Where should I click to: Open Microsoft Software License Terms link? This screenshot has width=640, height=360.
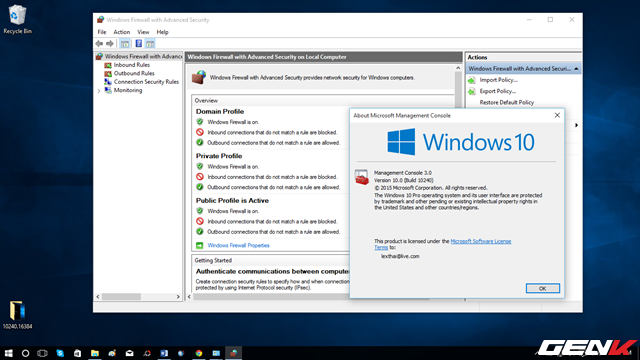coord(480,241)
